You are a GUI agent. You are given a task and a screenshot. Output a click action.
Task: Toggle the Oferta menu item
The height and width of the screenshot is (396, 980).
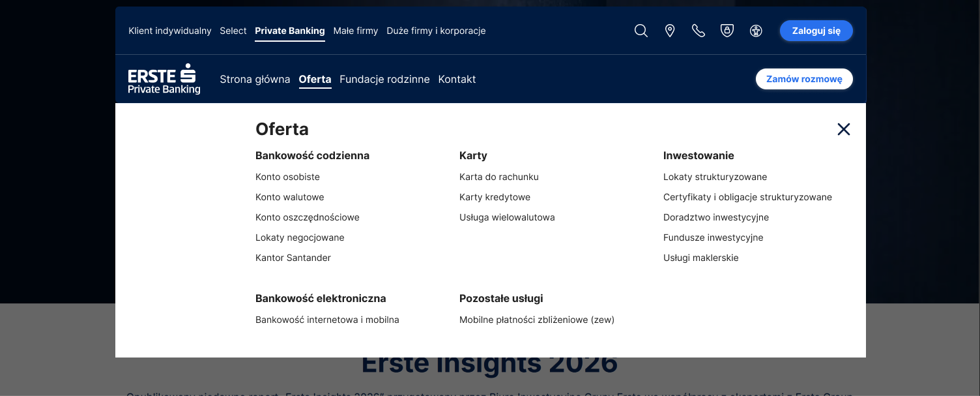tap(315, 79)
